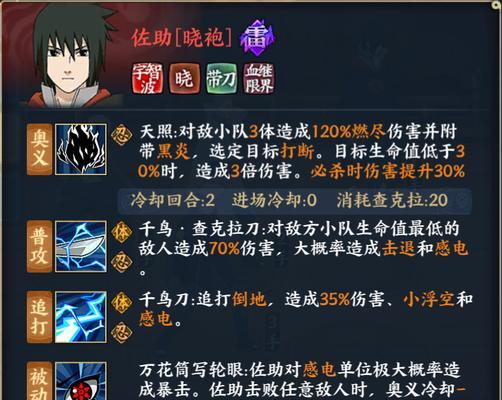The image size is (502, 400).
Task: Click the purple 血继限界 tag
Action: tap(259, 79)
